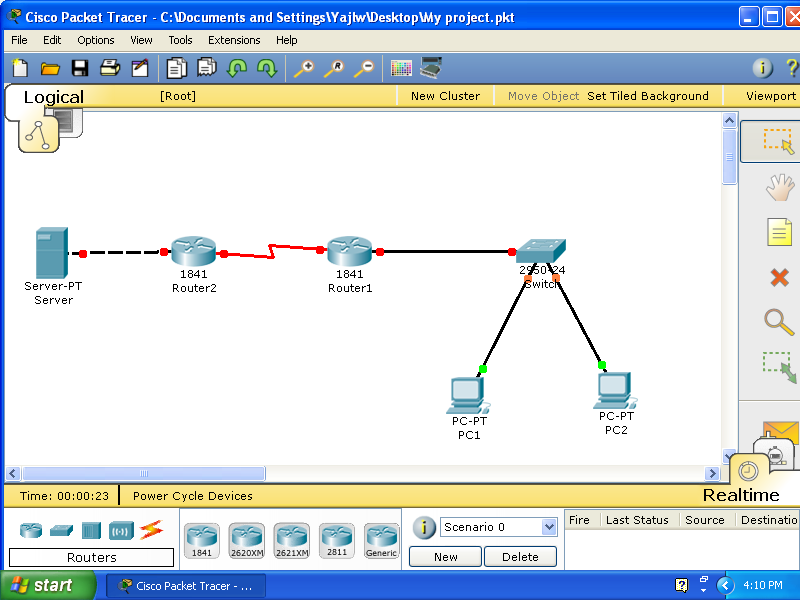The height and width of the screenshot is (600, 800).
Task: Open the Options menu
Action: [95, 40]
